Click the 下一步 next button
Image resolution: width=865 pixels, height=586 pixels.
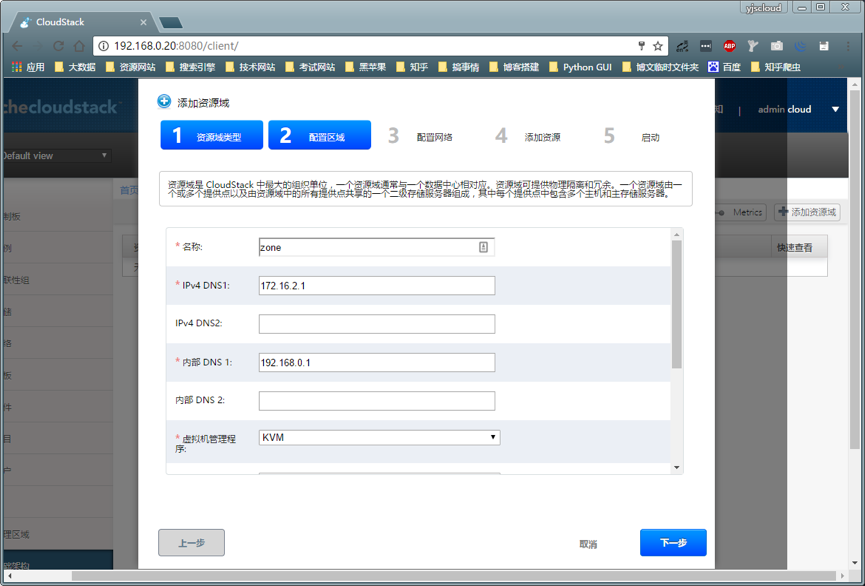(673, 542)
